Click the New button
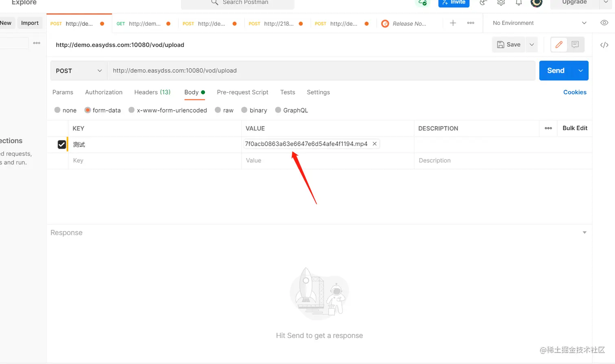The width and height of the screenshot is (615, 364). point(6,23)
